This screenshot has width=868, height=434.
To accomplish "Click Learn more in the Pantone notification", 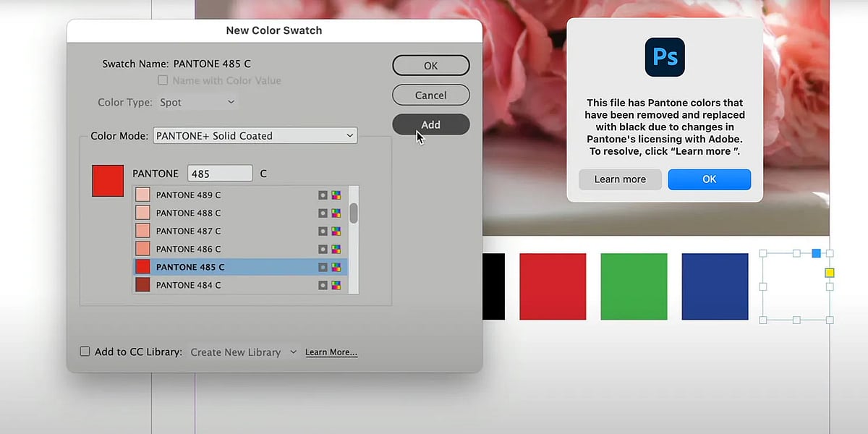I will click(620, 179).
